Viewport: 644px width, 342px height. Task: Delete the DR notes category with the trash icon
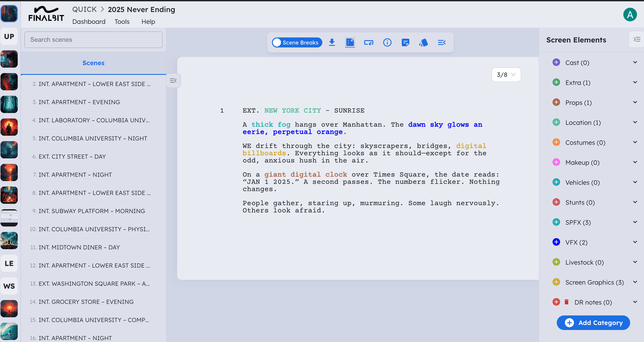click(x=567, y=302)
